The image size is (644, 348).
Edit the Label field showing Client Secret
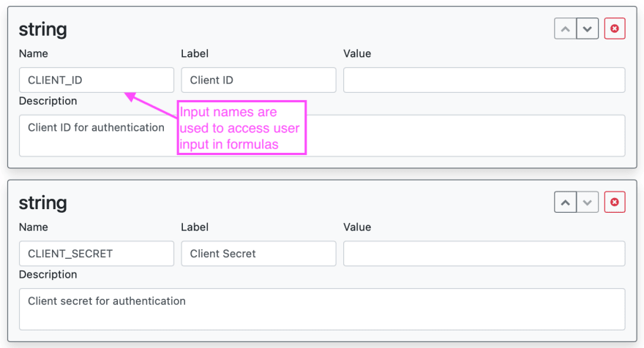pos(259,254)
